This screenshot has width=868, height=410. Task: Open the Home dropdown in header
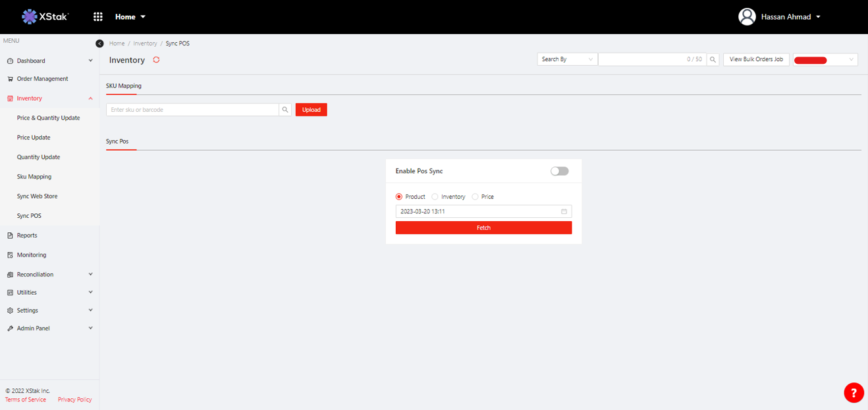click(130, 16)
